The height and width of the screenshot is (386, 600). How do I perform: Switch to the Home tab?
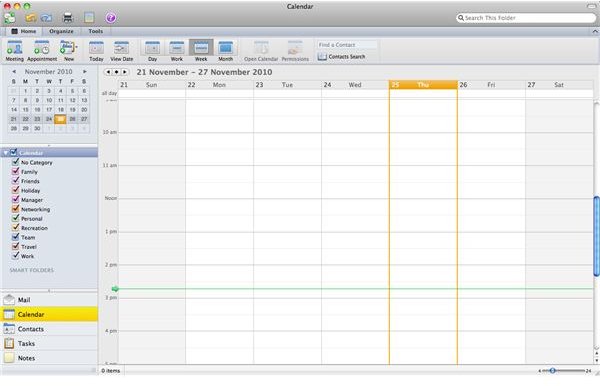24,31
